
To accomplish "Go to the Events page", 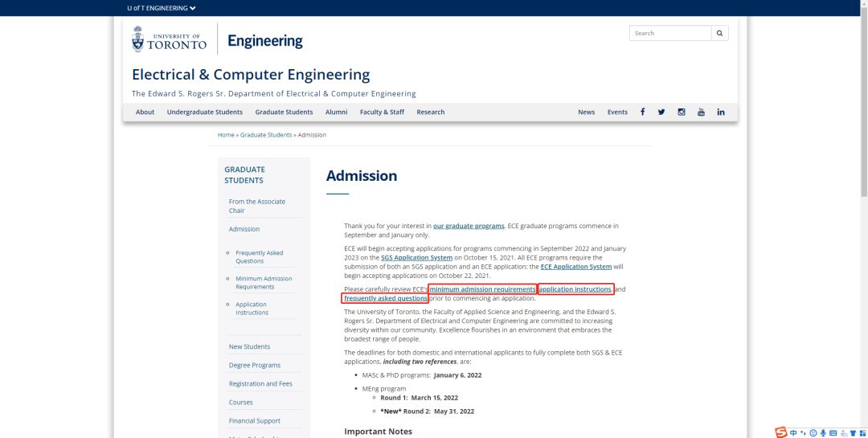I will pos(617,112).
